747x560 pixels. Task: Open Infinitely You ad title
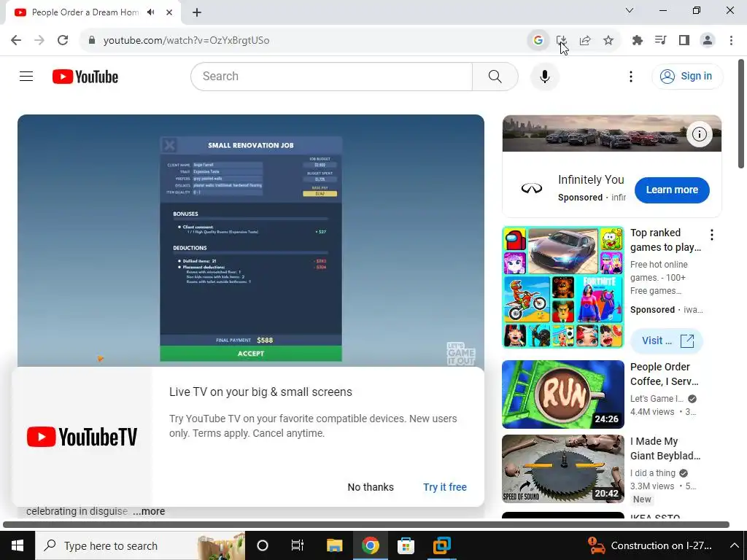(591, 179)
